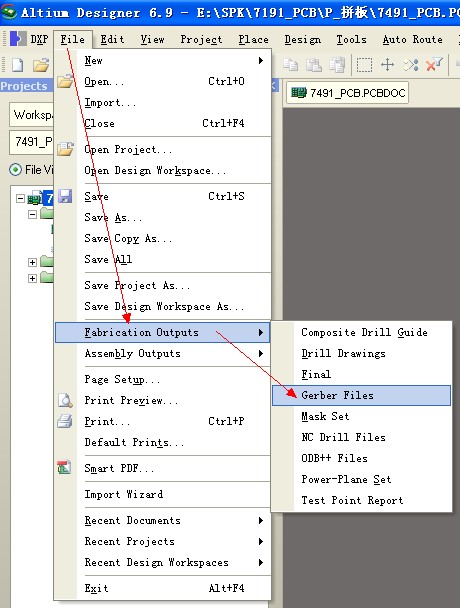The width and height of the screenshot is (460, 608).
Task: Click the printer icon beside Print
Action: [65, 421]
